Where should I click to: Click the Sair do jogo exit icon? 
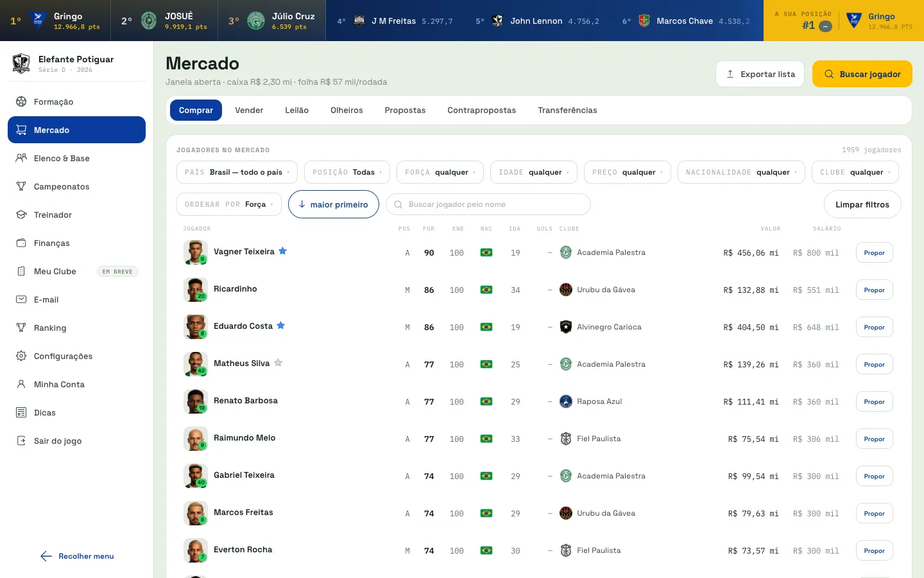[x=21, y=441]
